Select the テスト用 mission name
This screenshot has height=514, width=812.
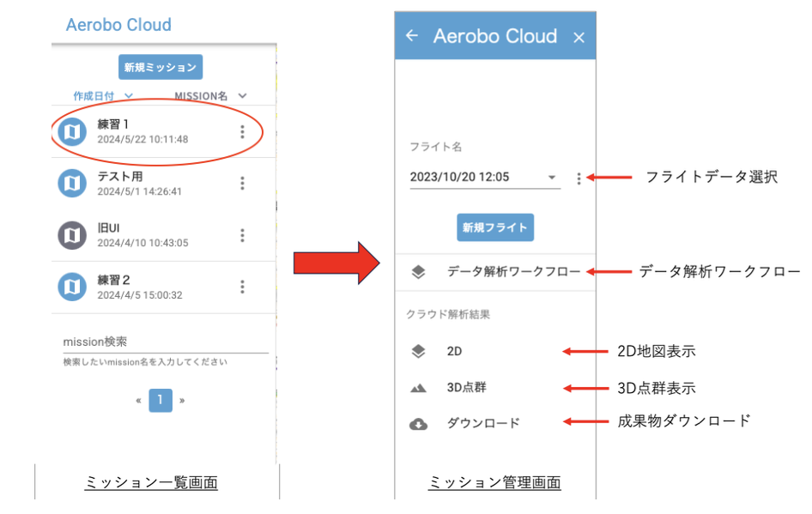coord(120,177)
